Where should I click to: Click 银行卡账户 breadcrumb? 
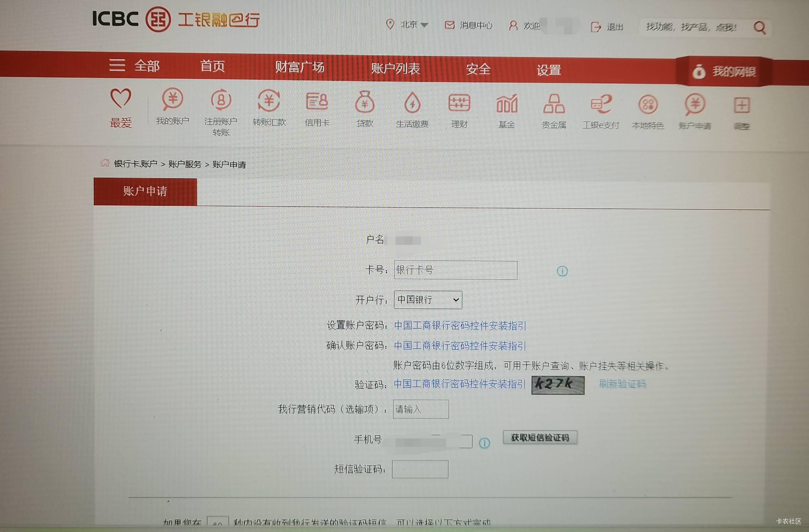[x=135, y=164]
